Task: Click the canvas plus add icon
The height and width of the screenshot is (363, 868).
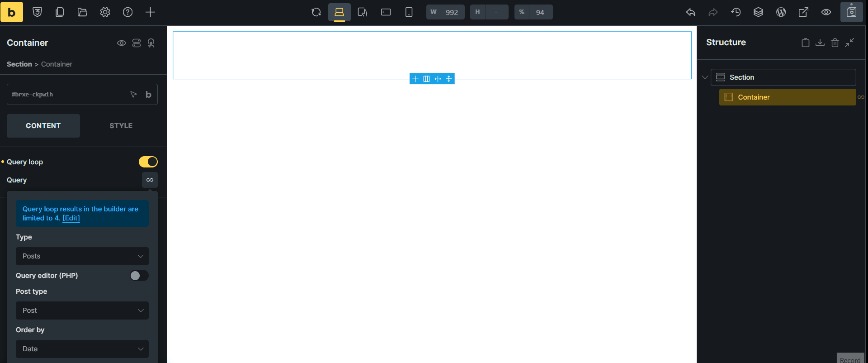Action: click(415, 79)
